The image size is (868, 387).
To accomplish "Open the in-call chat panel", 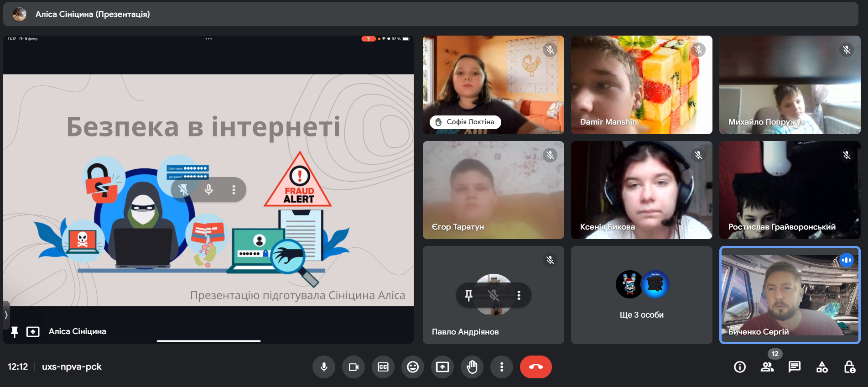I will click(x=795, y=367).
